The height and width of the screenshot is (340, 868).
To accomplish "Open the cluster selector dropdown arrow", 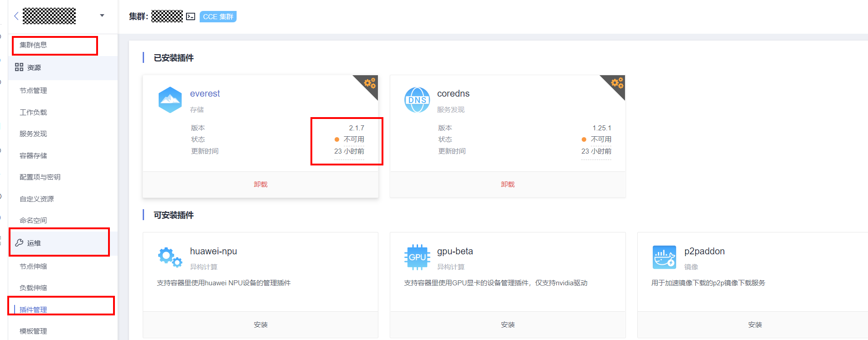I will (102, 15).
